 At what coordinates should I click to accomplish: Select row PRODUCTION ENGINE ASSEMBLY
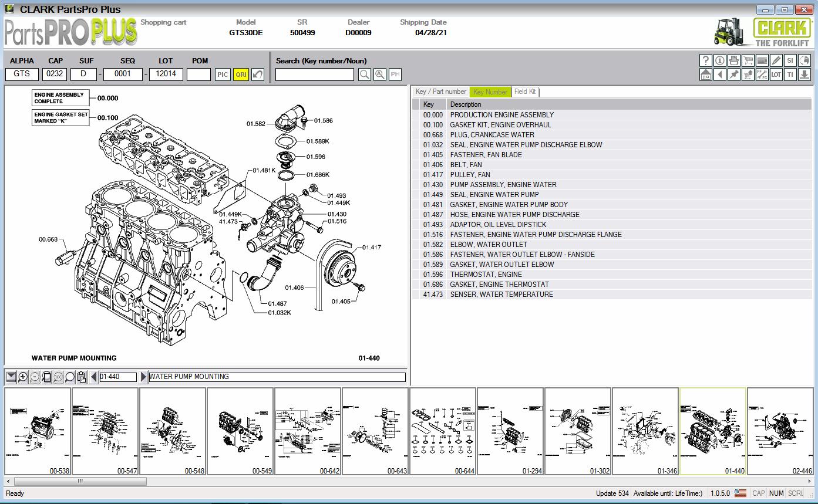pyautogui.click(x=612, y=115)
